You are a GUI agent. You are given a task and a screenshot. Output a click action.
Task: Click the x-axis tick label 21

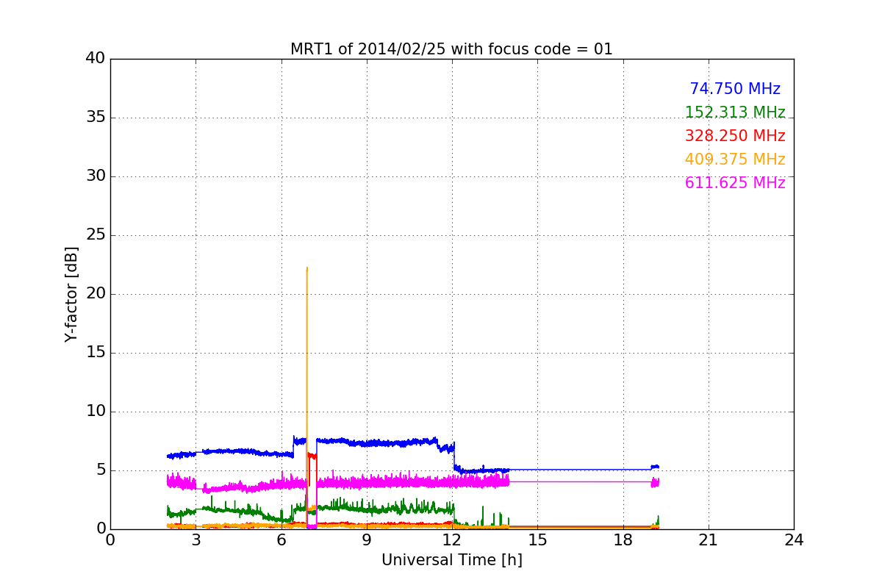coord(709,540)
